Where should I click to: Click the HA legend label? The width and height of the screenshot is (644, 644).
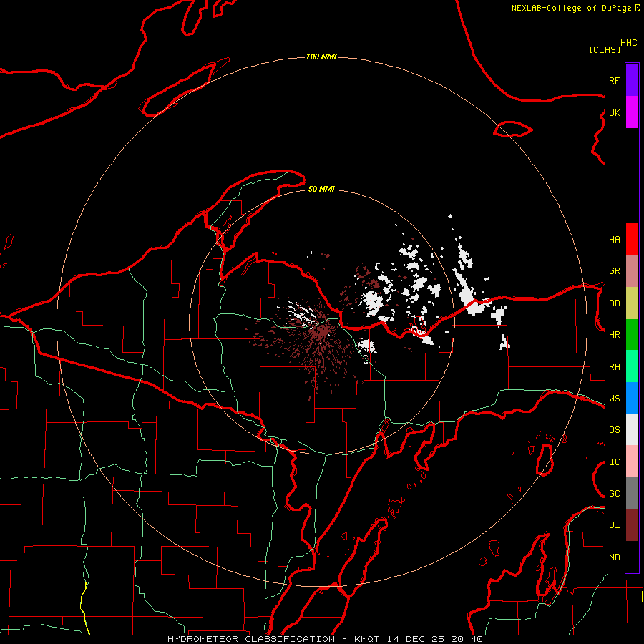pos(614,240)
